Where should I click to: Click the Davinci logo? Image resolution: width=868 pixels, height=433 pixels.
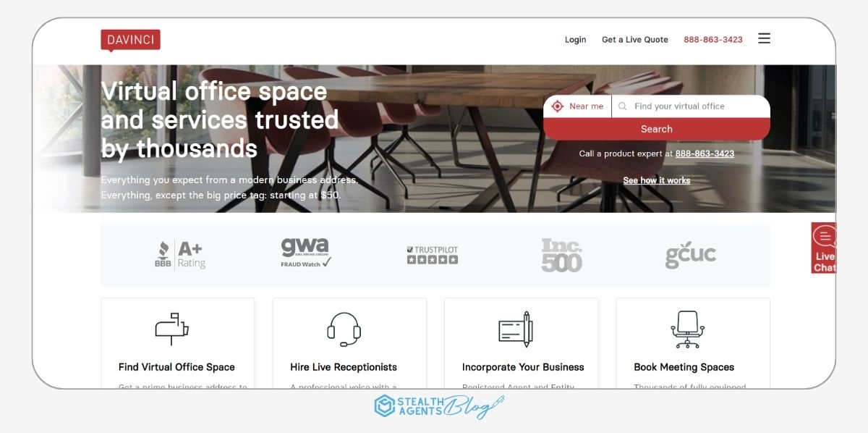(x=130, y=41)
